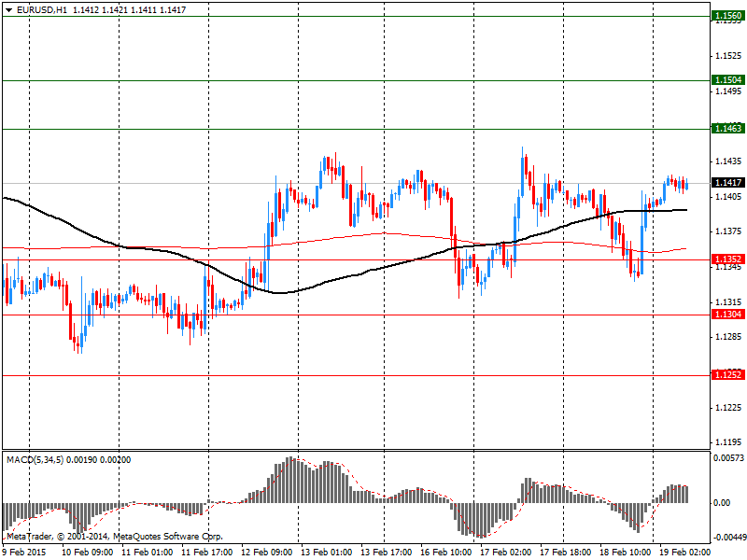The height and width of the screenshot is (560, 747).
Task: Click the 16 Feb 10:00 time label
Action: (x=446, y=553)
